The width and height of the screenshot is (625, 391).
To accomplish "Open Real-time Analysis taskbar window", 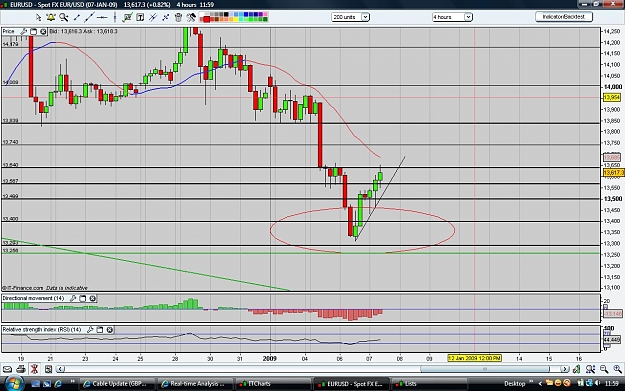I will point(194,384).
